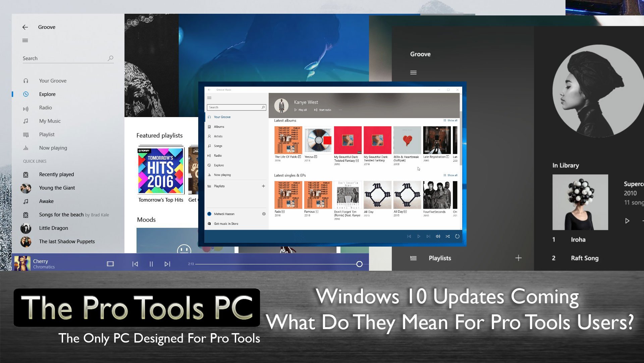
Task: Click the Cherry album art in player bar
Action: pos(22,263)
